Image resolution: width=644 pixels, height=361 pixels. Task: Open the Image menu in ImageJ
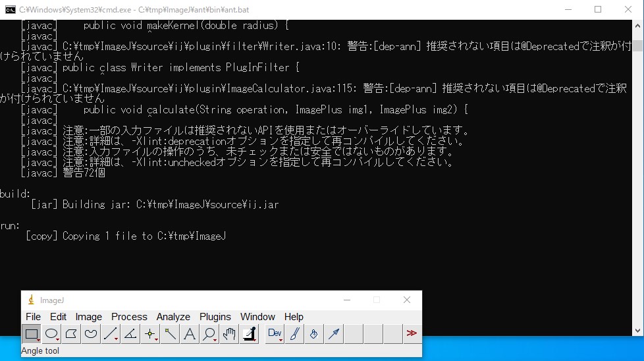[x=88, y=317]
